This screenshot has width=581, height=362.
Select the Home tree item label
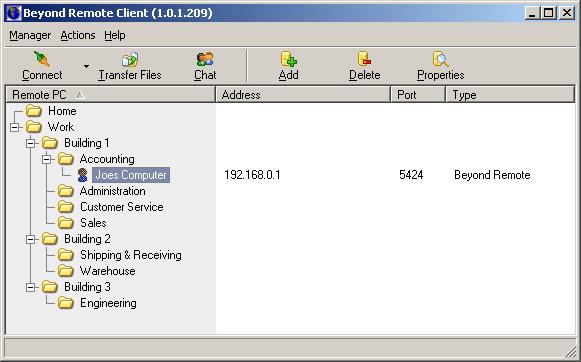pos(62,111)
